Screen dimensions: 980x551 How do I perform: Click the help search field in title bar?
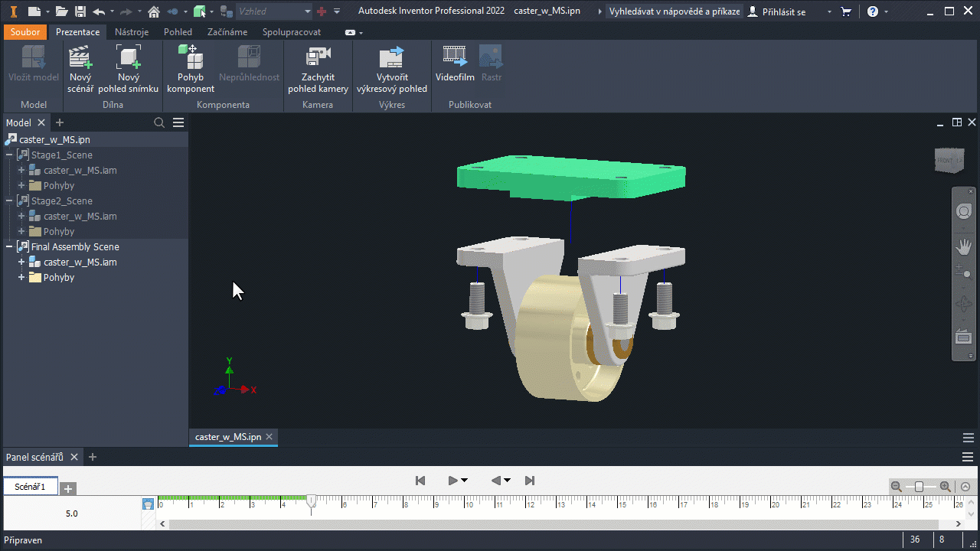pos(674,11)
